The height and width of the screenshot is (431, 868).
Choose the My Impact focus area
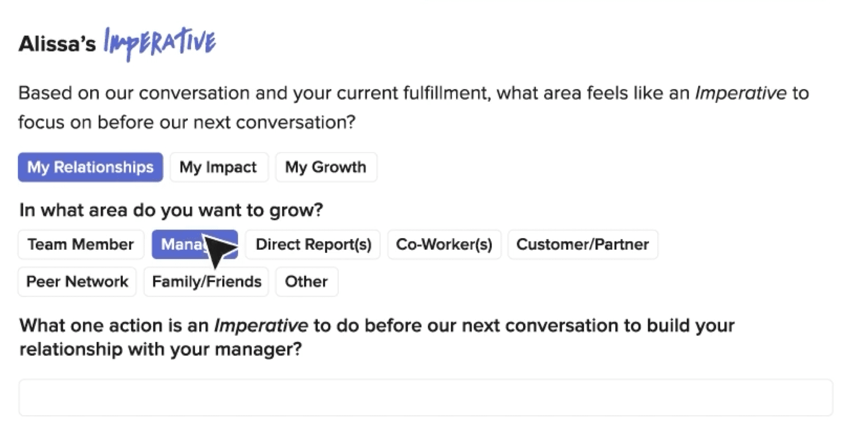point(218,167)
